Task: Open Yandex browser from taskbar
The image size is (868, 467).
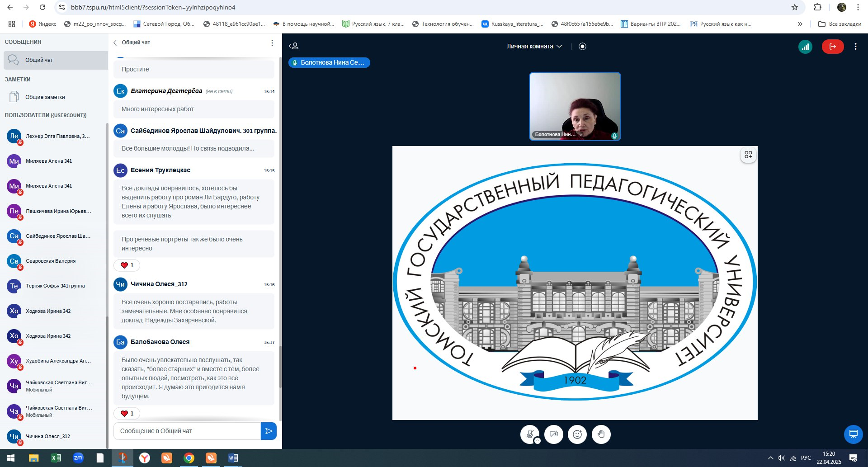Action: [145, 458]
